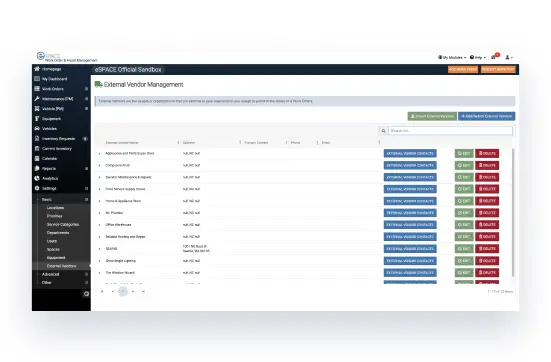Image resolution: width=551 pixels, height=362 pixels.
Task: Click the Homepage house icon in sidebar
Action: 37,69
